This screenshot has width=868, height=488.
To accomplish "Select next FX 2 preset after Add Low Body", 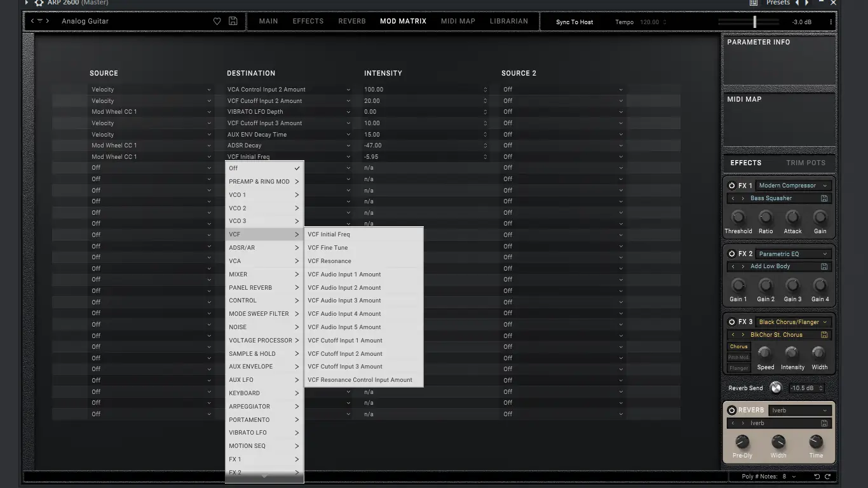I will click(743, 266).
